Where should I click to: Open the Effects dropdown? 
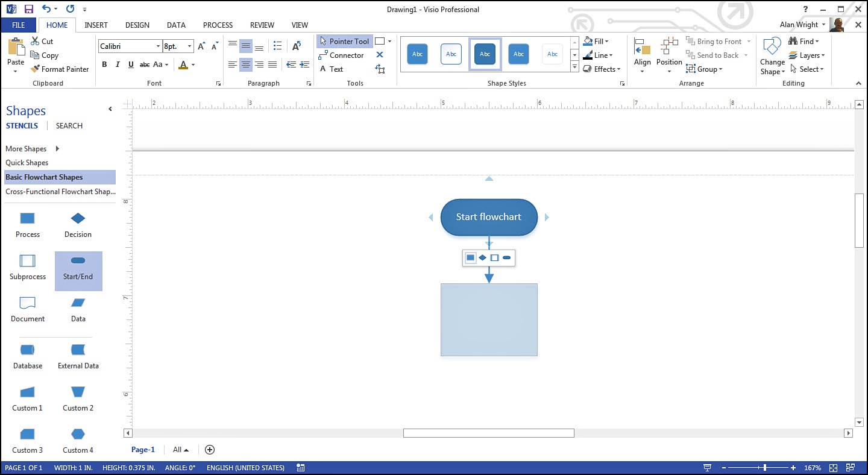602,69
